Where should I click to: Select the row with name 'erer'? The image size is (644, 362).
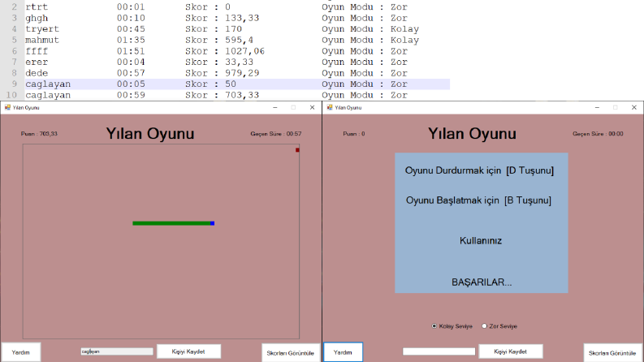[237, 62]
